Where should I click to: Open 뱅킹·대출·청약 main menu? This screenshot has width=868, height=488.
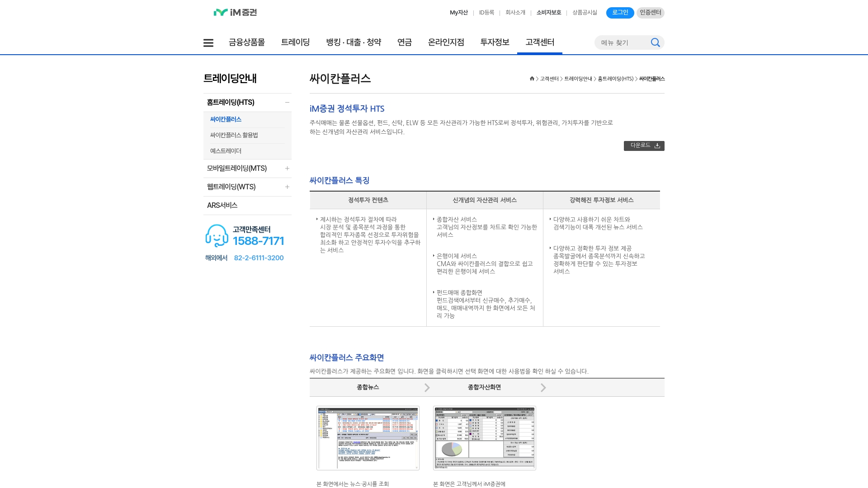click(354, 42)
